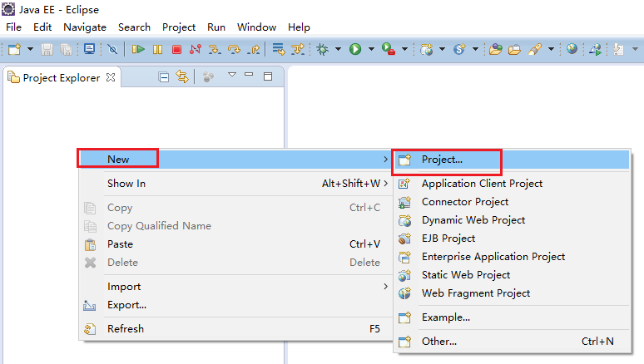The width and height of the screenshot is (644, 364).
Task: Open the External Tools dropdown arrow
Action: click(404, 49)
